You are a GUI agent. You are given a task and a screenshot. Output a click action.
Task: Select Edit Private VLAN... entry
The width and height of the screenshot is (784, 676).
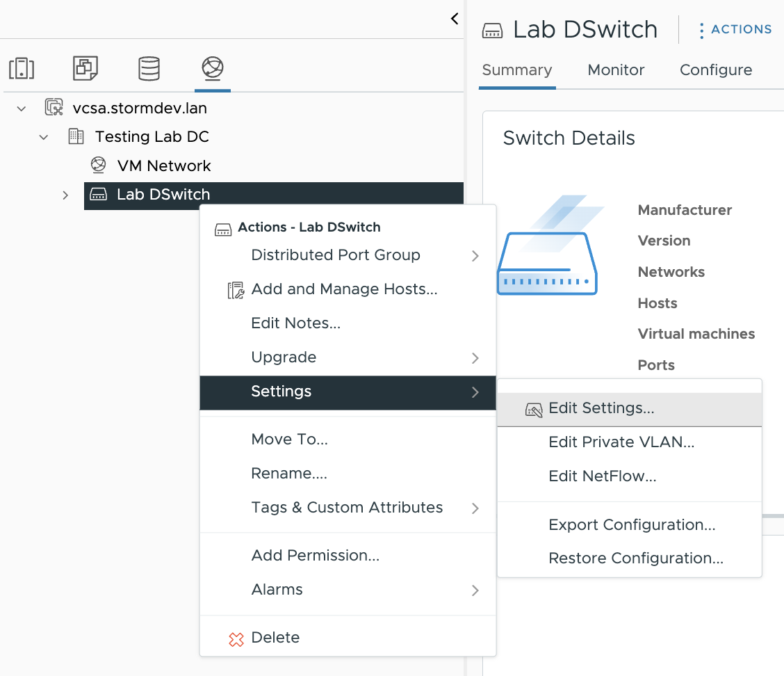pos(621,442)
